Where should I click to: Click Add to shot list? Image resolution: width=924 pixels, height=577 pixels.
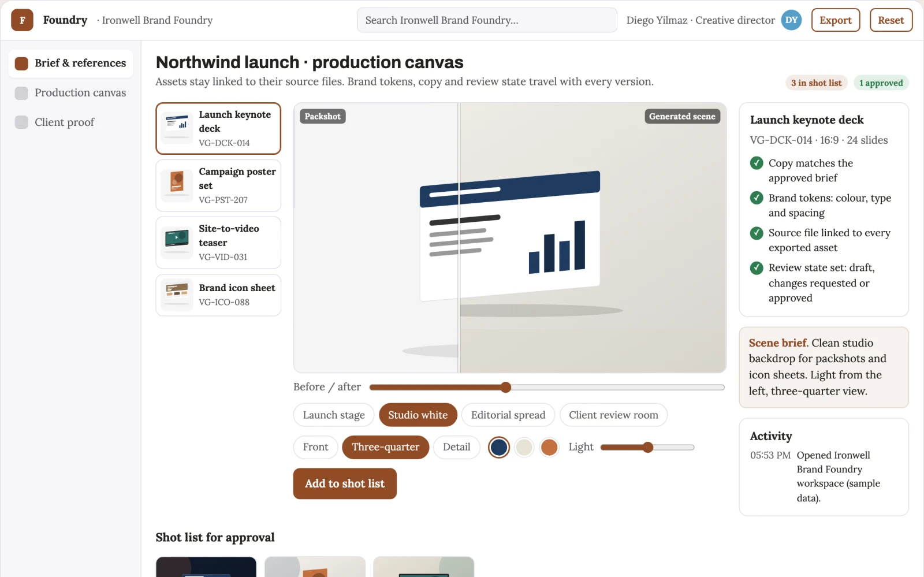click(x=345, y=483)
